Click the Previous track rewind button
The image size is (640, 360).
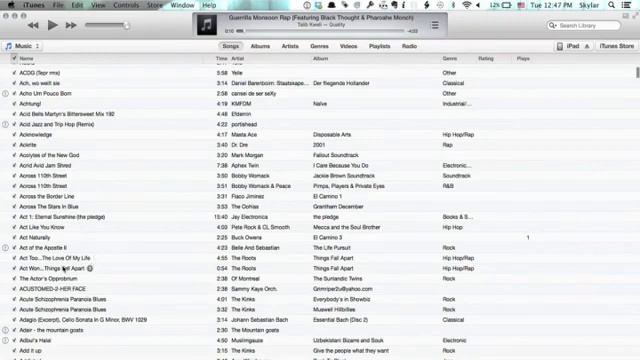(33, 25)
